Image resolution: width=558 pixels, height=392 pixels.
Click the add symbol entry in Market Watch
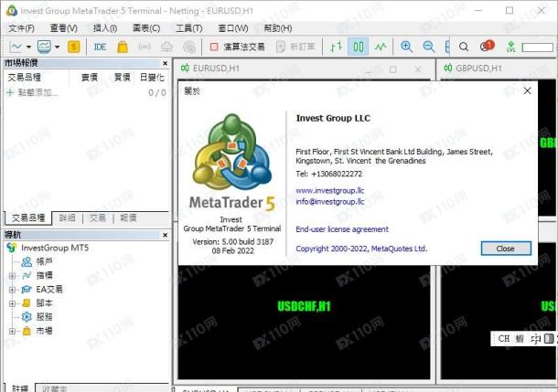pyautogui.click(x=32, y=93)
